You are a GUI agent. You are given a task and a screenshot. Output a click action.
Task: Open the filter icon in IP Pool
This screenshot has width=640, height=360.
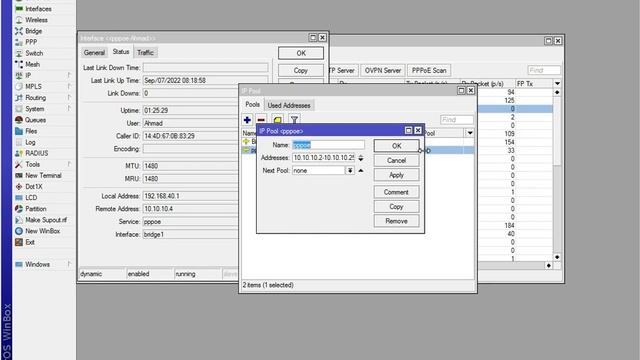click(x=294, y=119)
